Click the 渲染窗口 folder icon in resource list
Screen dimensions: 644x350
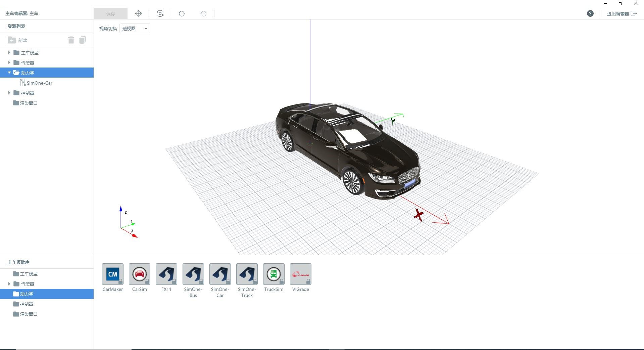pos(16,103)
